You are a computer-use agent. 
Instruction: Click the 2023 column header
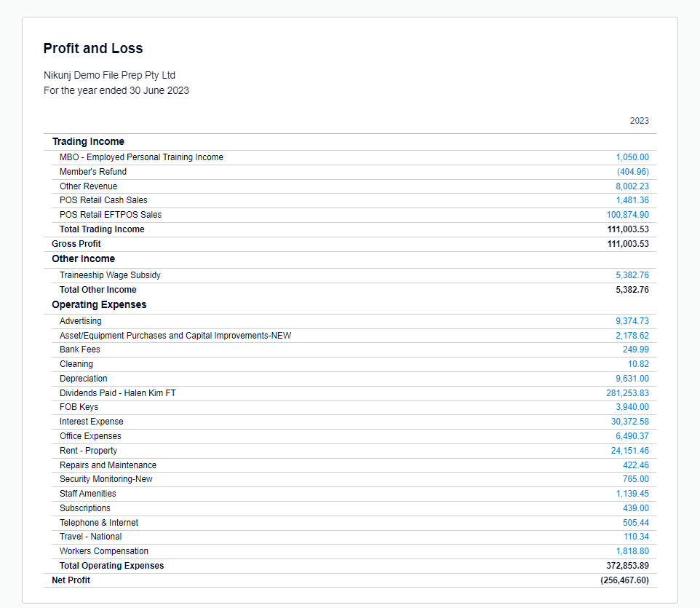(640, 121)
